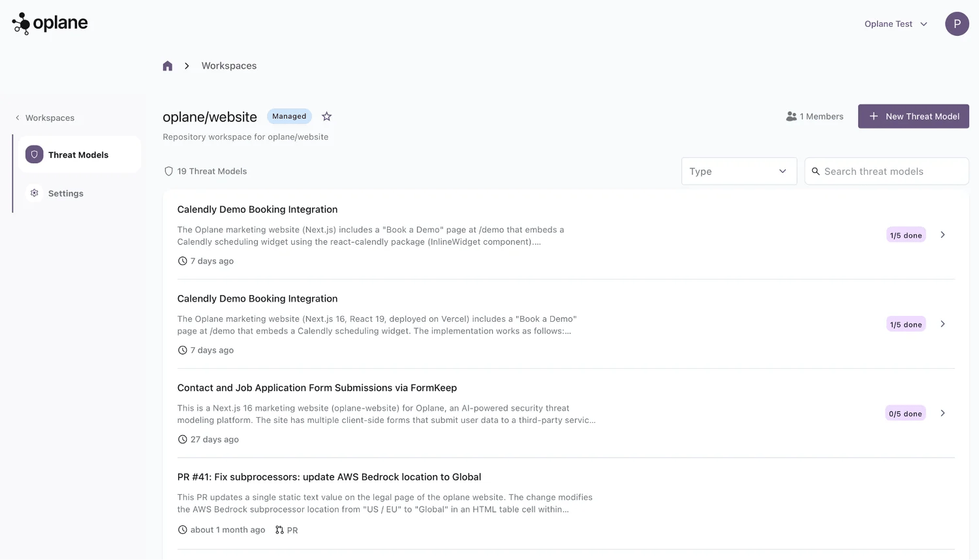Click the clock icon under the first Calendly entry

(183, 261)
